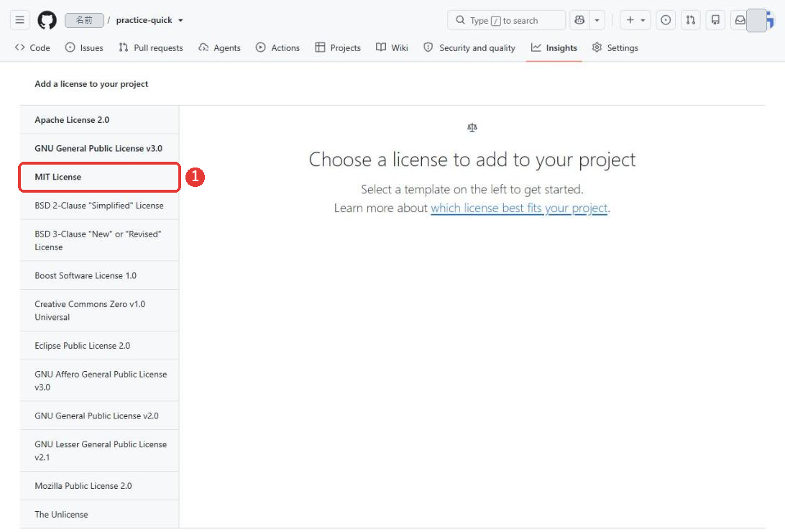Go to Security and quality tab
This screenshot has height=532, width=785.
[x=469, y=47]
